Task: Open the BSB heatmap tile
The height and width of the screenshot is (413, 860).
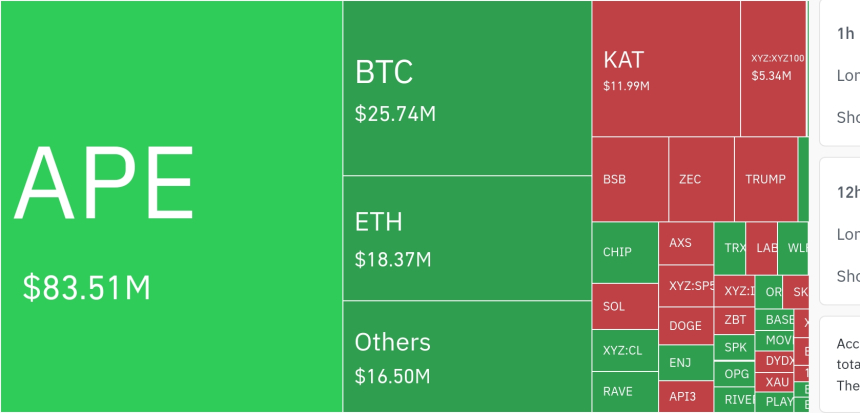Action: coord(629,179)
